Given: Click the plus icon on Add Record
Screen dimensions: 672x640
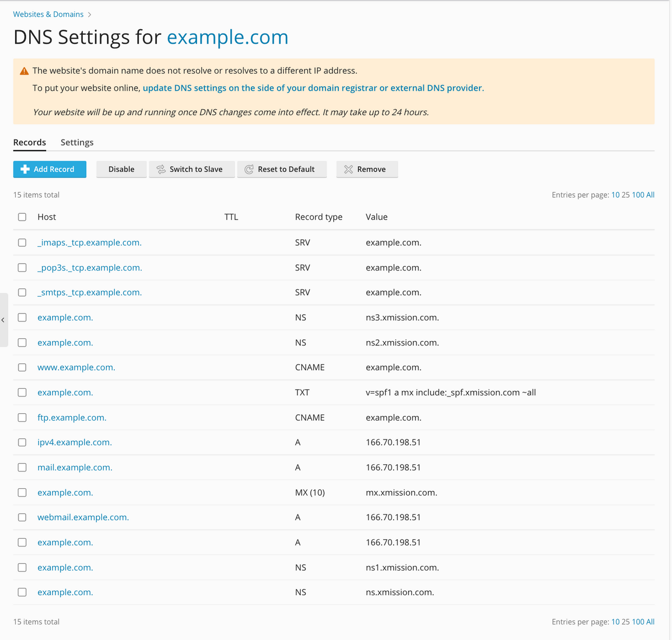Looking at the screenshot, I should 25,169.
